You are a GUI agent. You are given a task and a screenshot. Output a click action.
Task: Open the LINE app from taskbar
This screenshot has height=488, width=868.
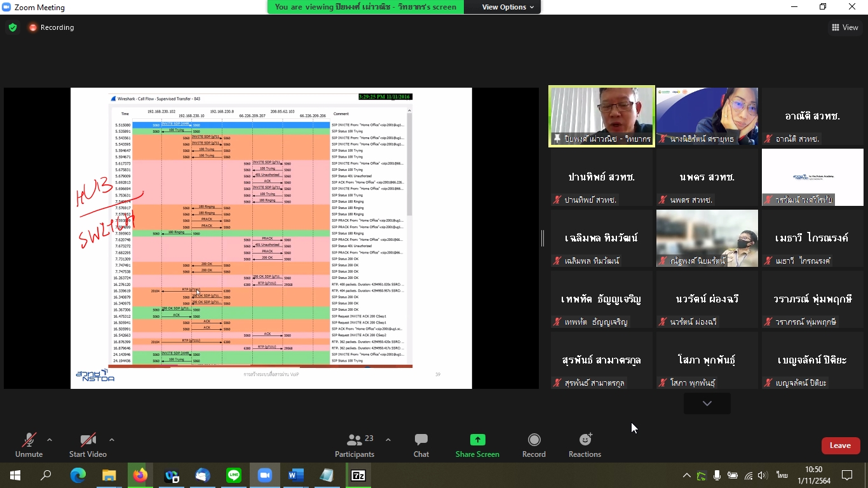click(x=234, y=475)
